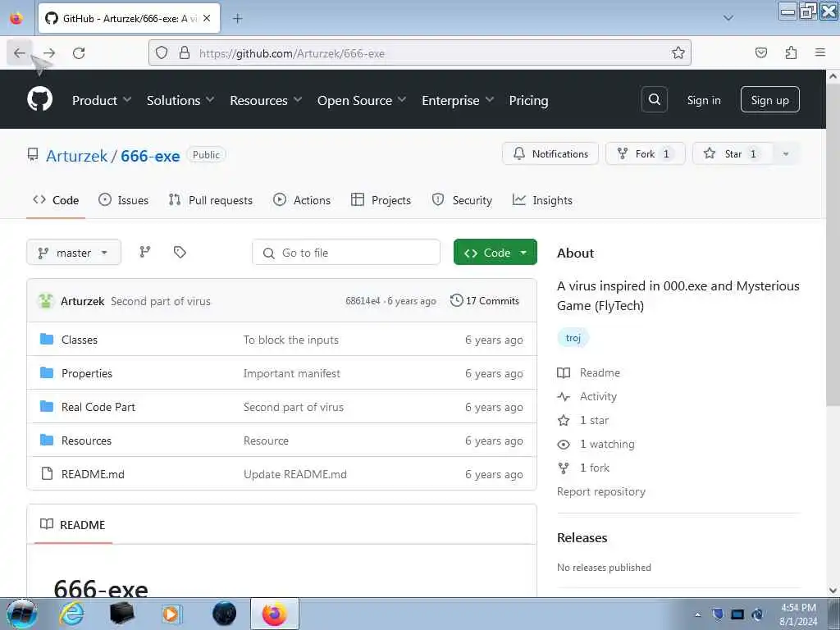Click the Notifications button
840x630 pixels.
(550, 153)
